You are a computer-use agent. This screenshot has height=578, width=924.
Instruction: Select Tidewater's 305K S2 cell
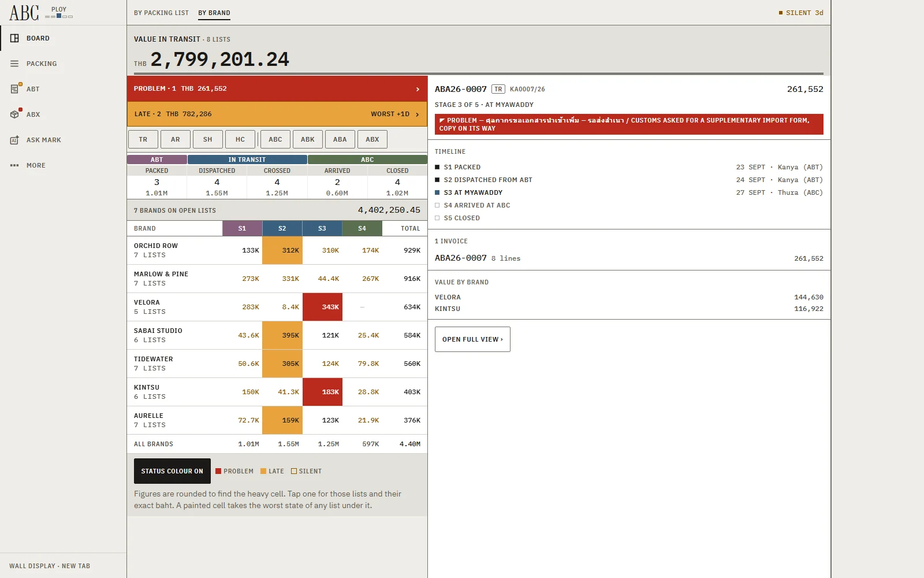[282, 364]
